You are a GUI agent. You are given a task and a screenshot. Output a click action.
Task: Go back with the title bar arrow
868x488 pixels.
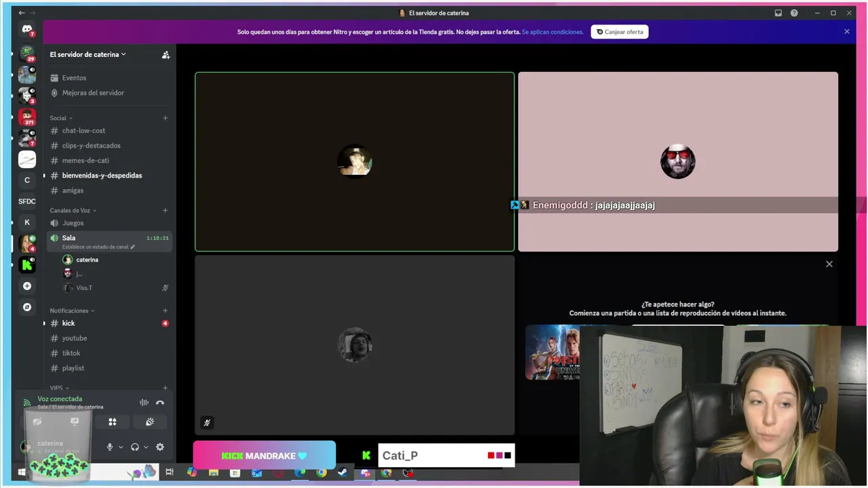21,13
